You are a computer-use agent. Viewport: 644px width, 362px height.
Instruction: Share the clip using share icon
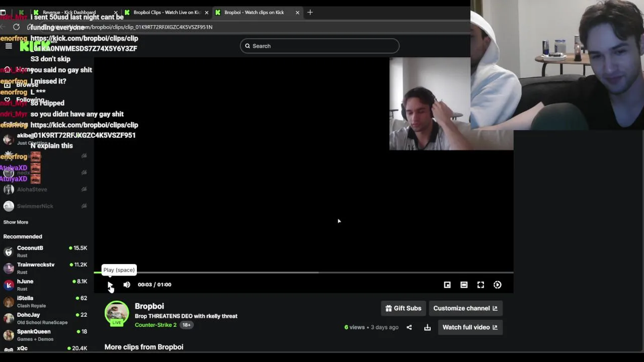[409, 327]
